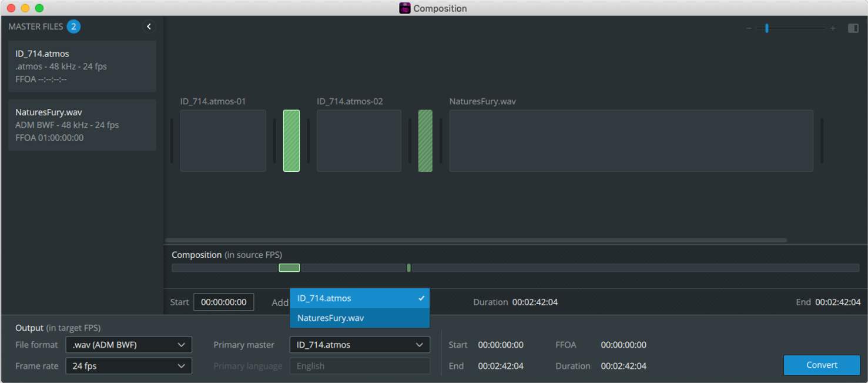This screenshot has height=383, width=868.
Task: Expand the Primary master dropdown
Action: [360, 345]
